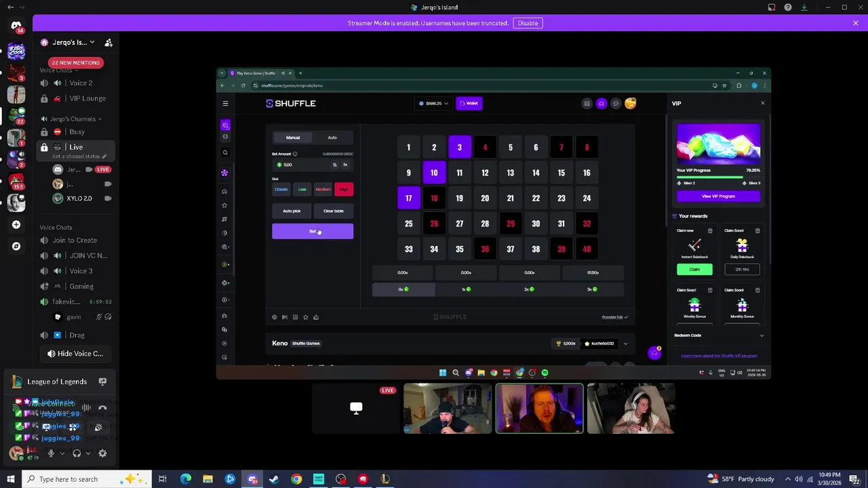The width and height of the screenshot is (868, 488).
Task: Join the Gaming voice channel
Action: tap(75, 286)
